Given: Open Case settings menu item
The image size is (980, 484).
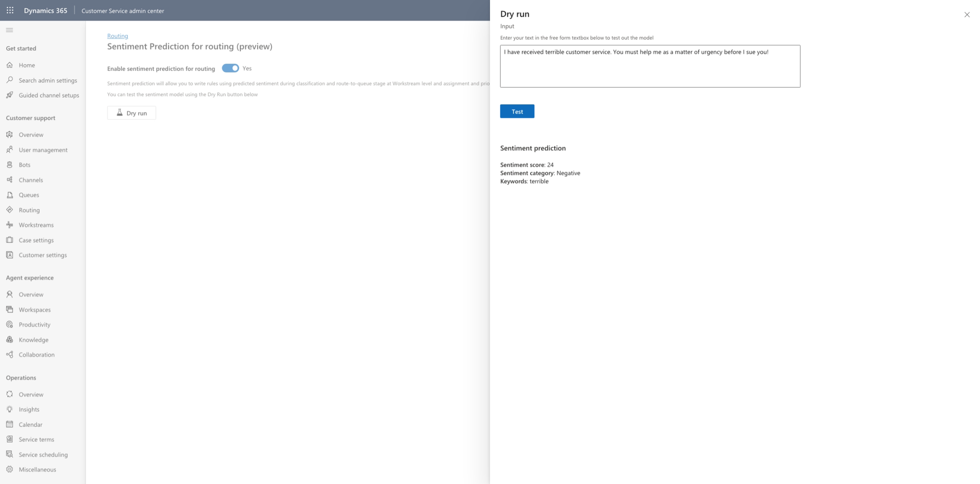Looking at the screenshot, I should point(36,240).
